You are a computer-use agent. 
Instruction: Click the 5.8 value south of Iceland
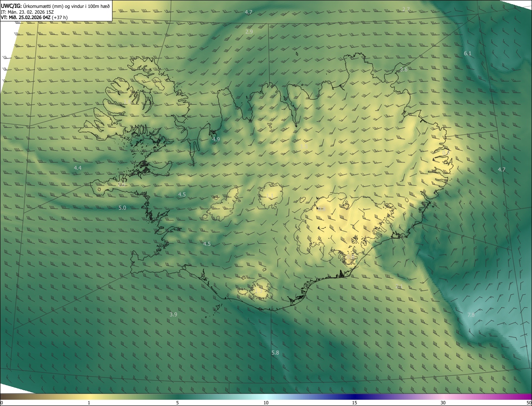tap(275, 352)
